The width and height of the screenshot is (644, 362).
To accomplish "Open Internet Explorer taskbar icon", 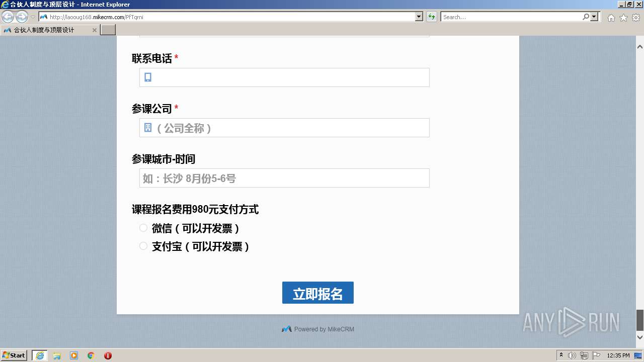I will [40, 355].
